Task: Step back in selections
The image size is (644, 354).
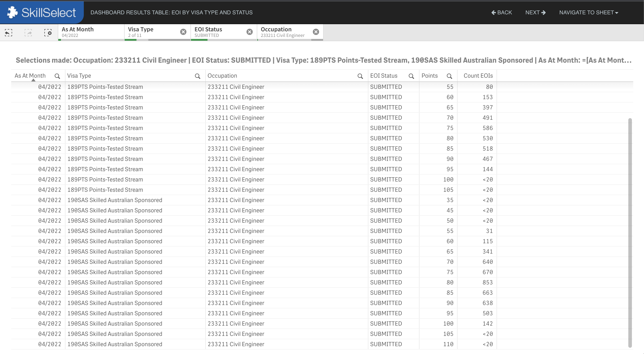Action: click(9, 33)
